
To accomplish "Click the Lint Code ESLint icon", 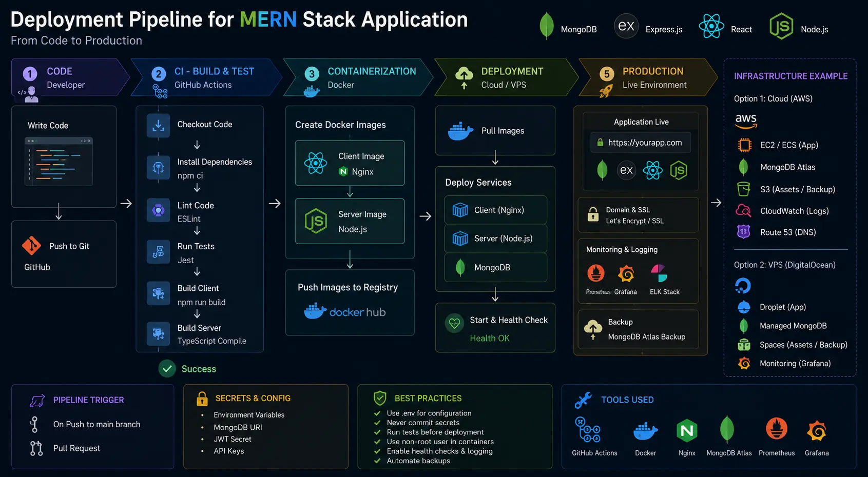I will point(158,210).
